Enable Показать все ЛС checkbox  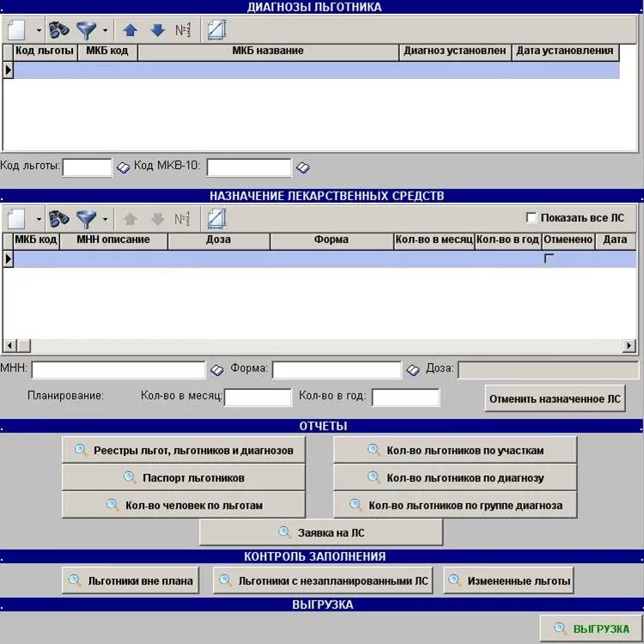point(531,217)
